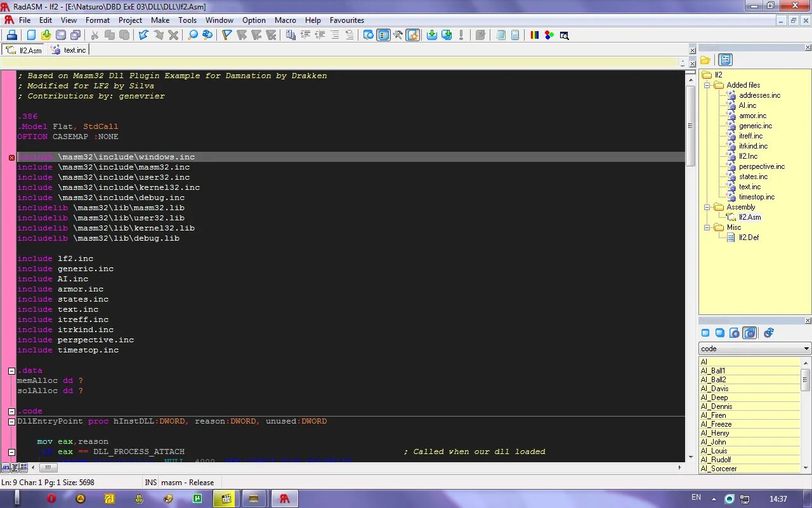Click the Cut scissors icon

click(95, 35)
